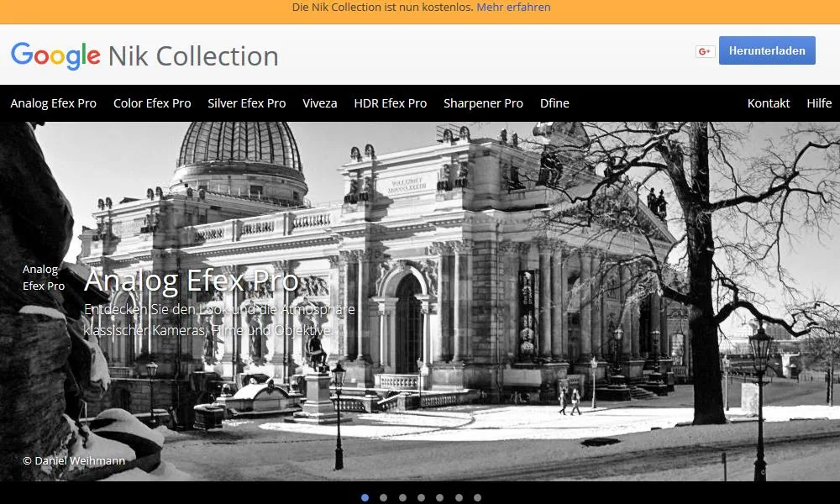Click the Google+ share icon
Screen dimensions: 840x504
coord(705,51)
